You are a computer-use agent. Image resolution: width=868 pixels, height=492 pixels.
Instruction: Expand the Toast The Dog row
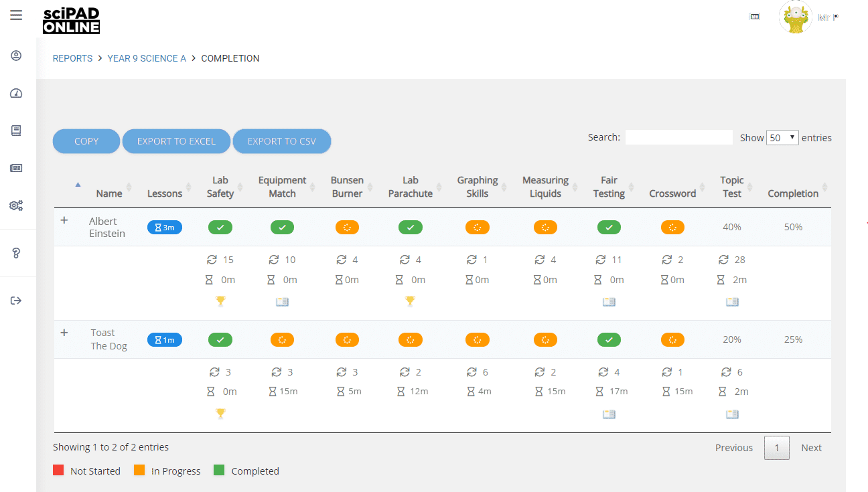64,333
